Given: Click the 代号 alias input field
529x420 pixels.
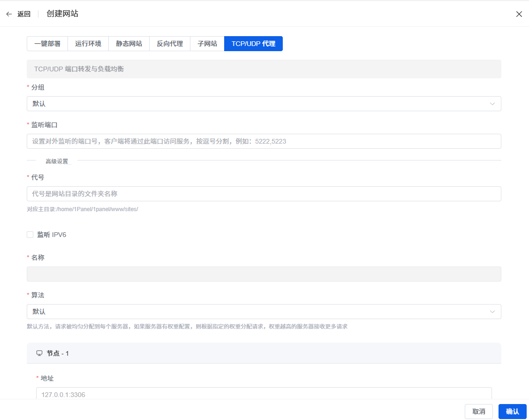Looking at the screenshot, I should [x=264, y=194].
